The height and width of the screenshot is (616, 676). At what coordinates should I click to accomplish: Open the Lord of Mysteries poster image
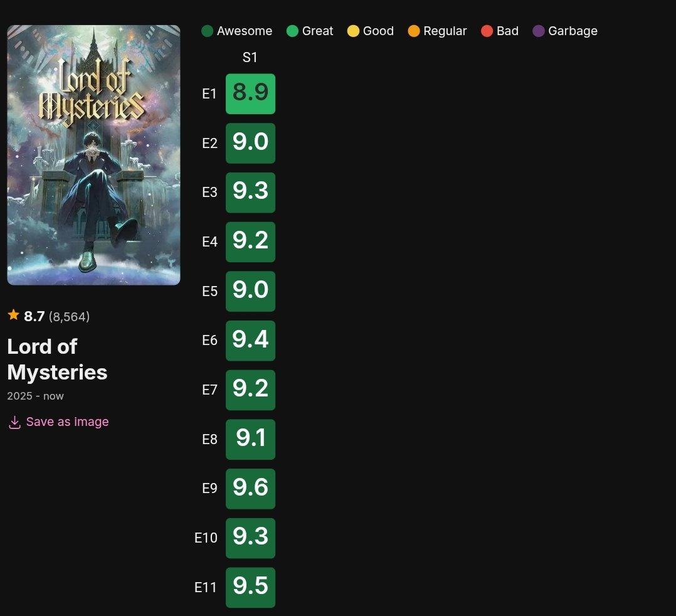(93, 155)
